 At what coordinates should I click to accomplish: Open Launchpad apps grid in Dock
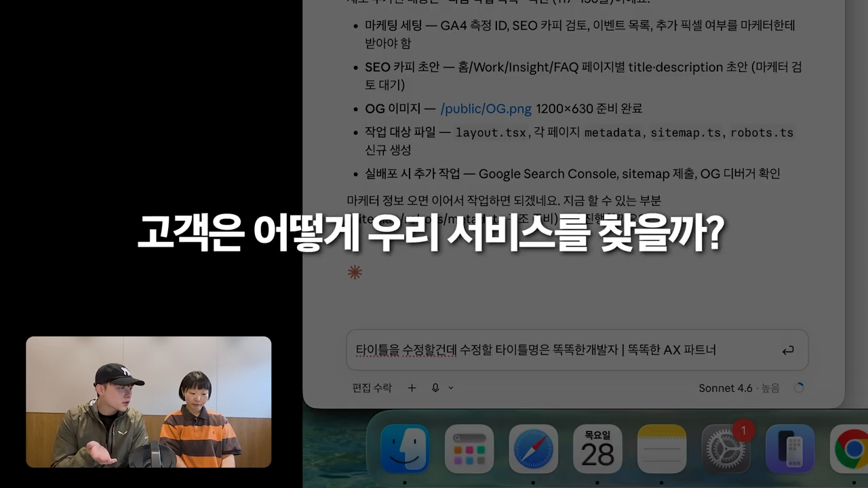click(x=469, y=449)
